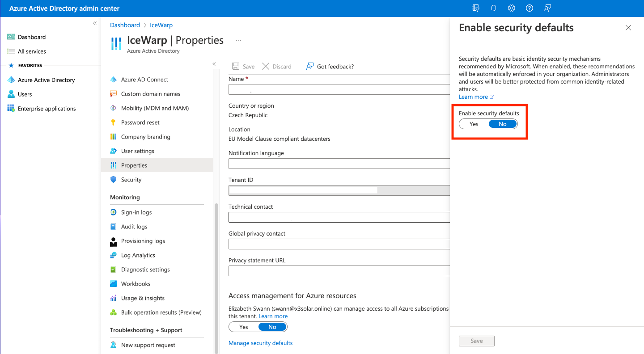
Task: Click the Provisioning logs icon
Action: (114, 241)
